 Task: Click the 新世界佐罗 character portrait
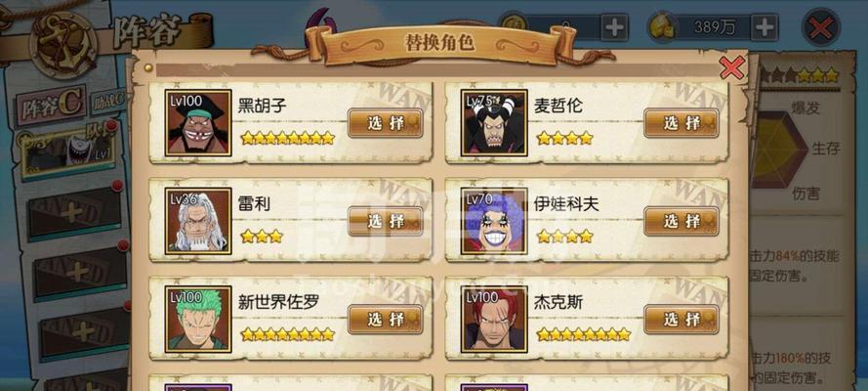click(x=198, y=320)
